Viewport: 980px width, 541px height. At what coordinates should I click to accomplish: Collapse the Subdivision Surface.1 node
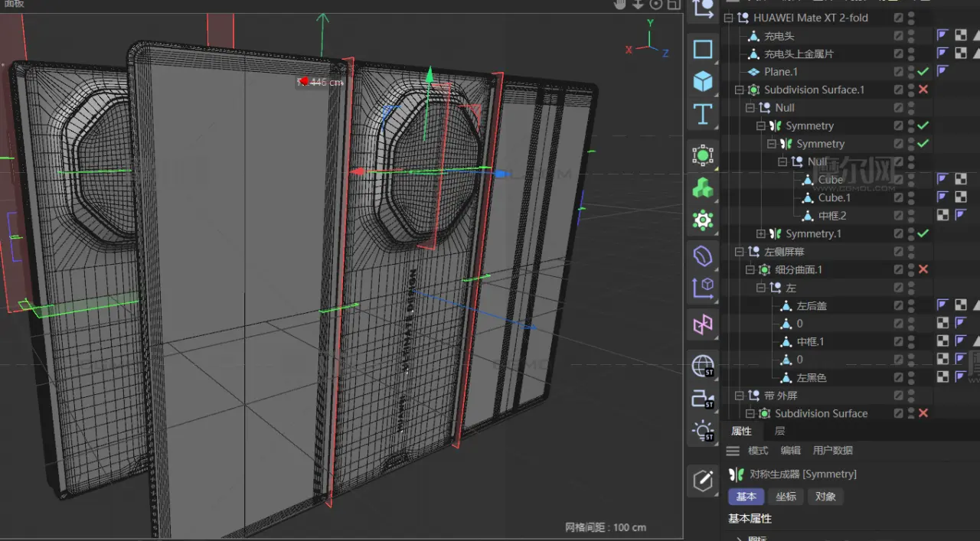coord(740,90)
